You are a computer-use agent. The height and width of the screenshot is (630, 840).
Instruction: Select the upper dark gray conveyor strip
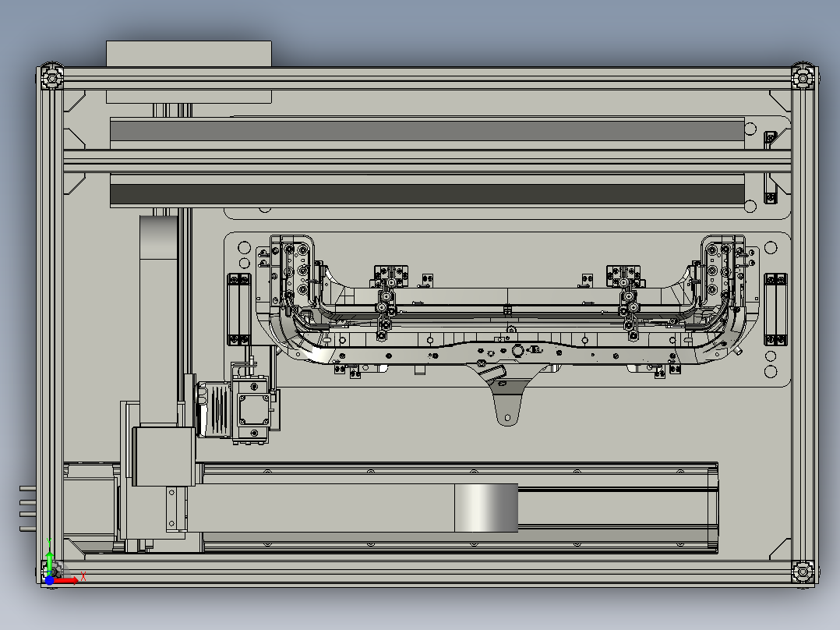tap(427, 131)
